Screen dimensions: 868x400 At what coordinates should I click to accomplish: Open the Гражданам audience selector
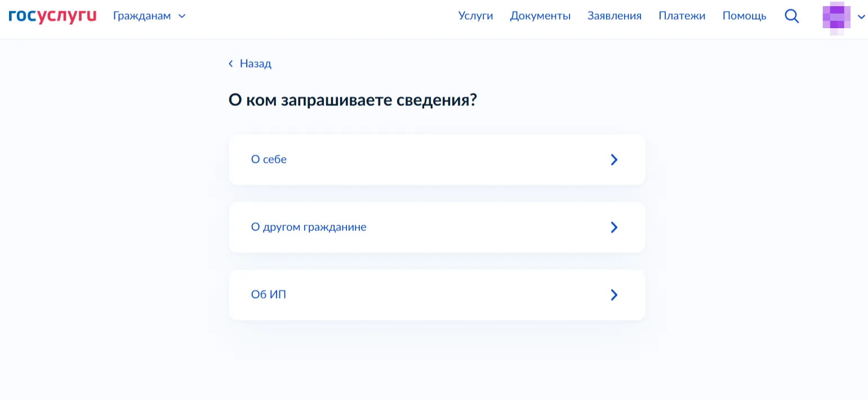point(142,16)
